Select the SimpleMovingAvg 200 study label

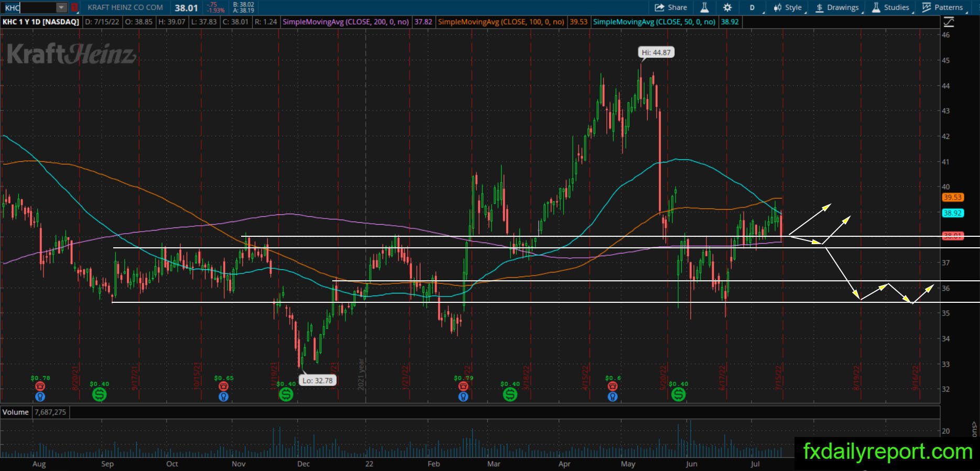pyautogui.click(x=346, y=22)
